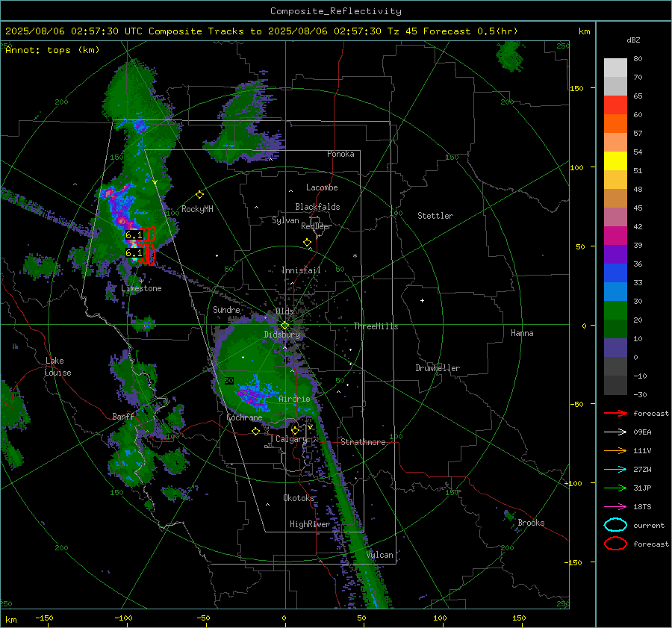Select the white 09EA arrow legend icon
The image size is (672, 628).
(615, 432)
